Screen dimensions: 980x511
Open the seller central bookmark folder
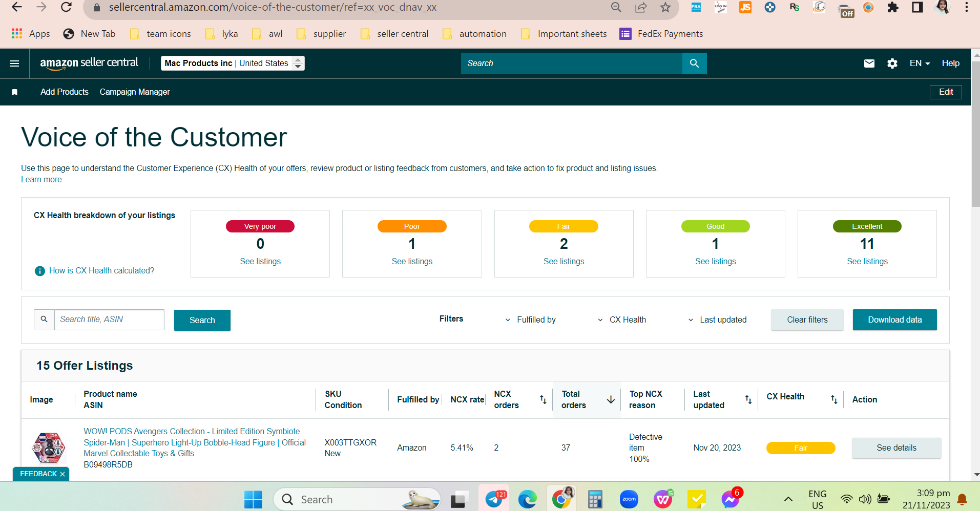point(394,34)
